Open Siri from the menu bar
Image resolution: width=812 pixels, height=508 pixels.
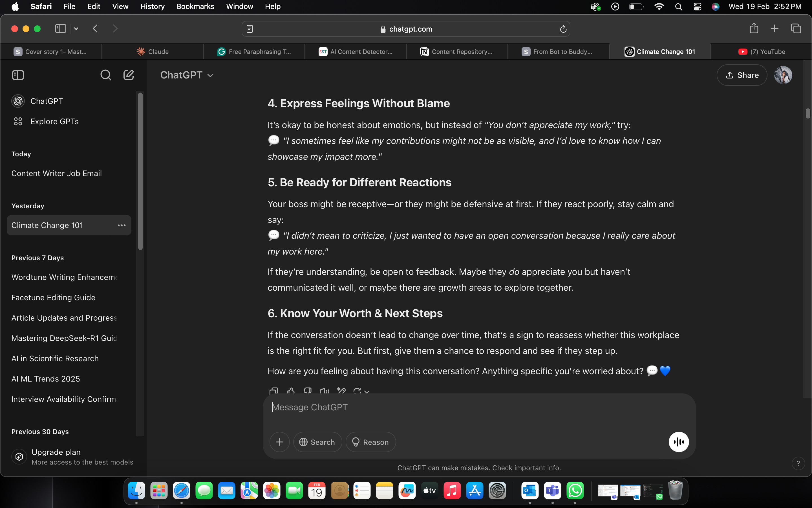(715, 6)
